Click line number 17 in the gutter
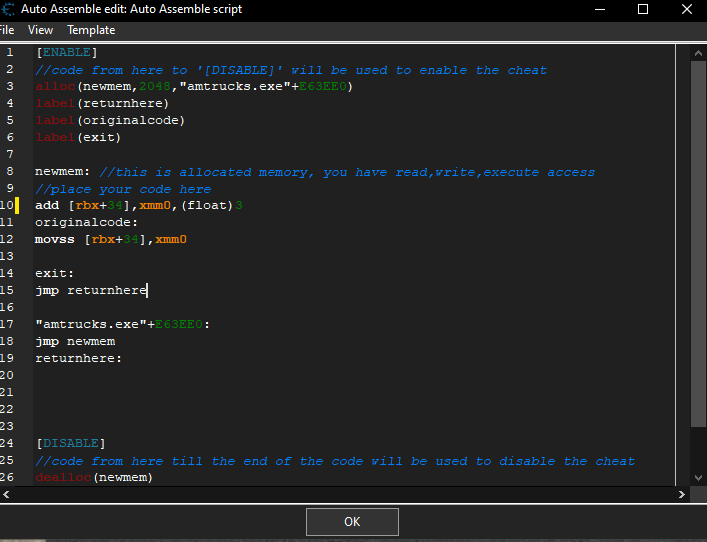The width and height of the screenshot is (707, 542). (x=9, y=324)
